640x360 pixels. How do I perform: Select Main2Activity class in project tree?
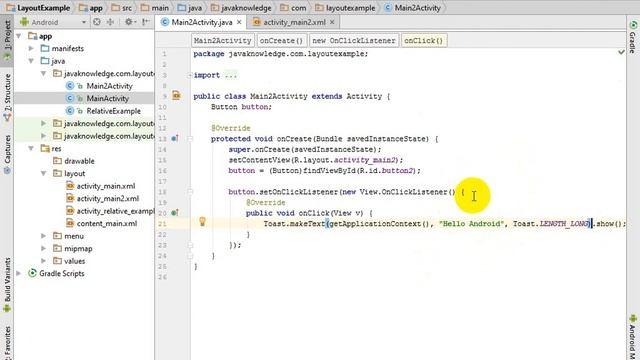pyautogui.click(x=109, y=86)
